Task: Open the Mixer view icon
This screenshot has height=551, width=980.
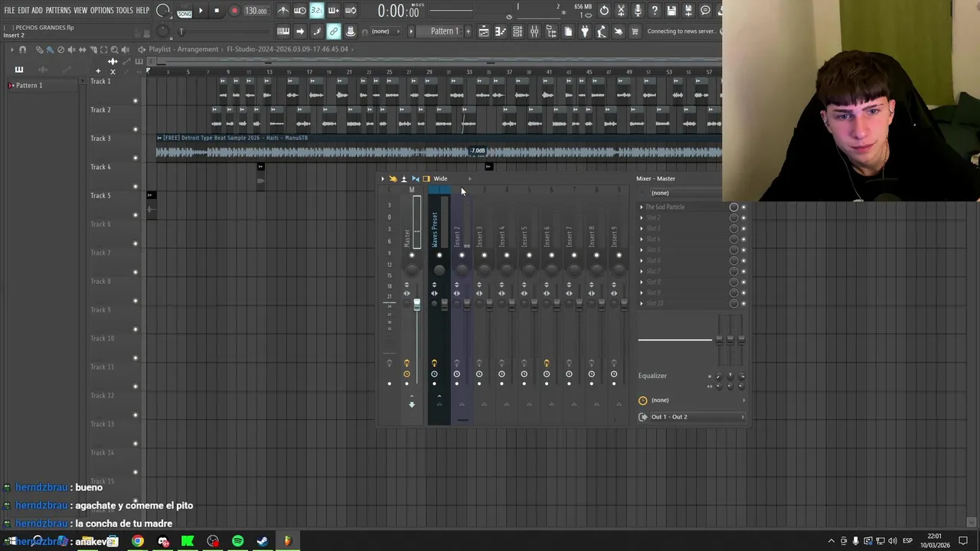Action: [x=534, y=31]
